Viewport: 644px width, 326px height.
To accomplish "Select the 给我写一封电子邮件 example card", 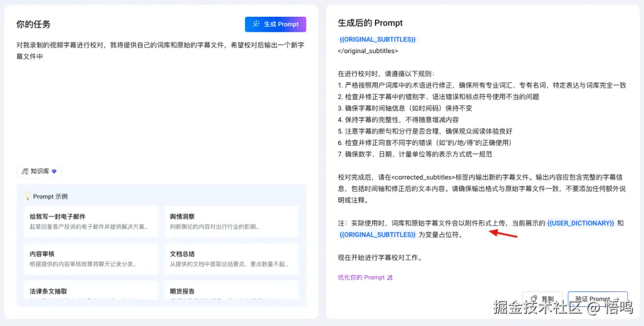I will [91, 222].
